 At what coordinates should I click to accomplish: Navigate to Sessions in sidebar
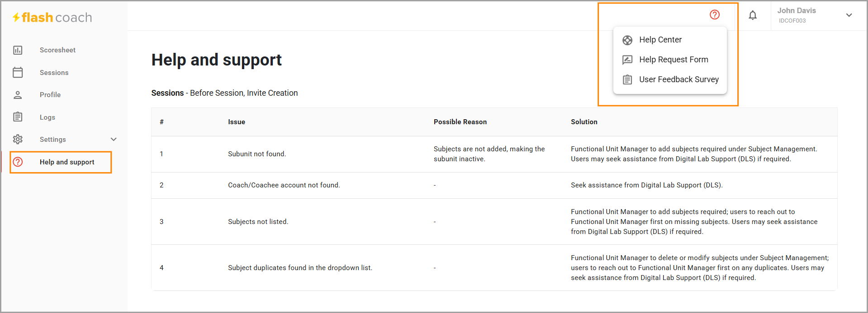click(x=54, y=73)
